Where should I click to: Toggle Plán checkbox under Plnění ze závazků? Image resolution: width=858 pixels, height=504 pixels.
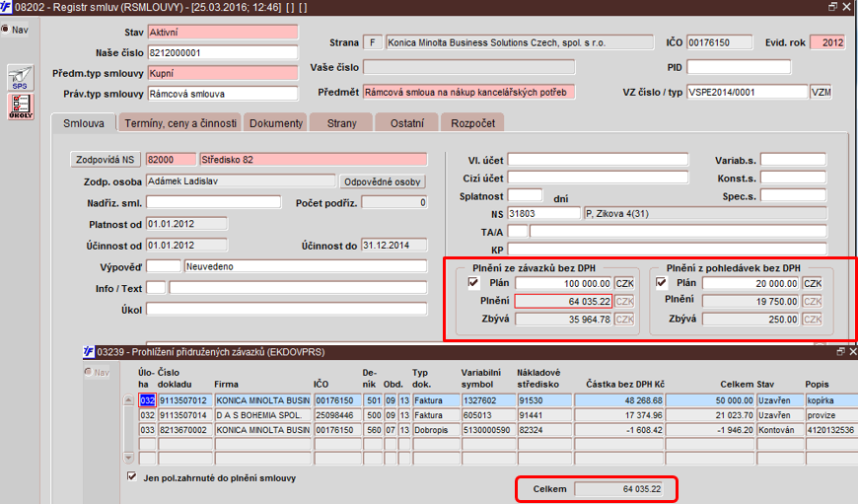pos(473,283)
